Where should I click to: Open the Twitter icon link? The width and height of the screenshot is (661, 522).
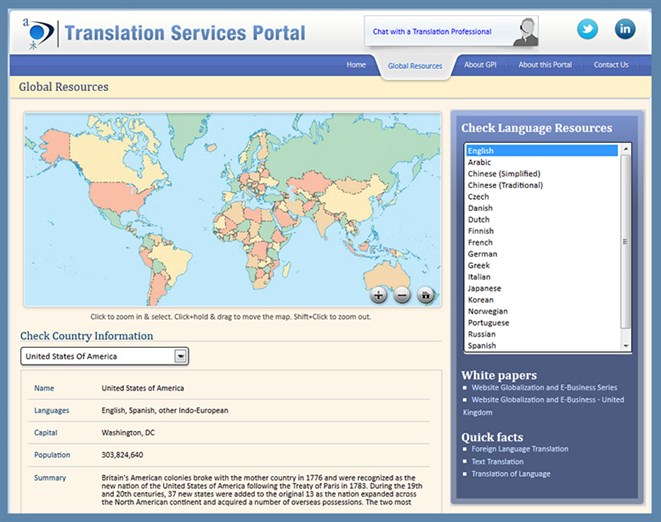pyautogui.click(x=587, y=29)
